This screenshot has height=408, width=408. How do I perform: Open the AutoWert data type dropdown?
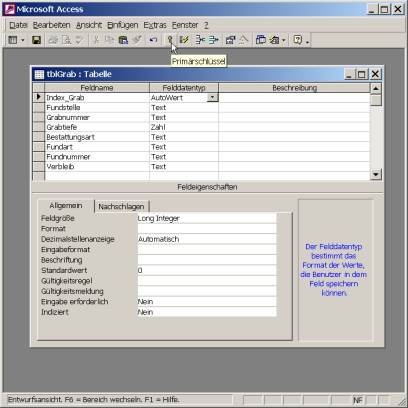212,97
